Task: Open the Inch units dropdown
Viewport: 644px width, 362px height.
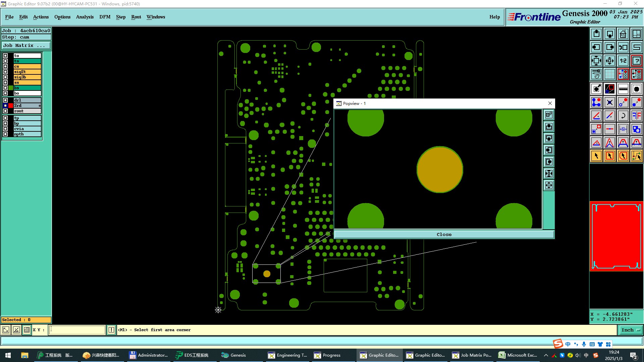Action: (x=630, y=330)
